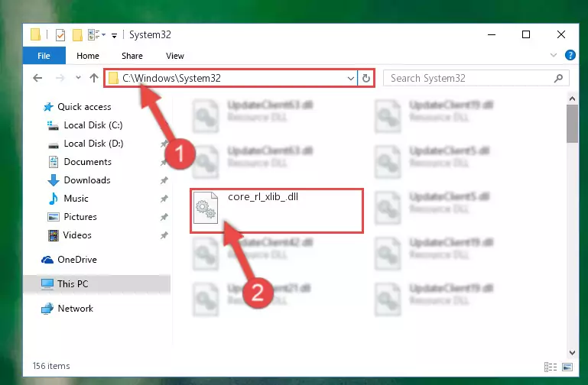Open Local Disk (C:) in sidebar
Screen dimensions: 588x385
(93, 125)
